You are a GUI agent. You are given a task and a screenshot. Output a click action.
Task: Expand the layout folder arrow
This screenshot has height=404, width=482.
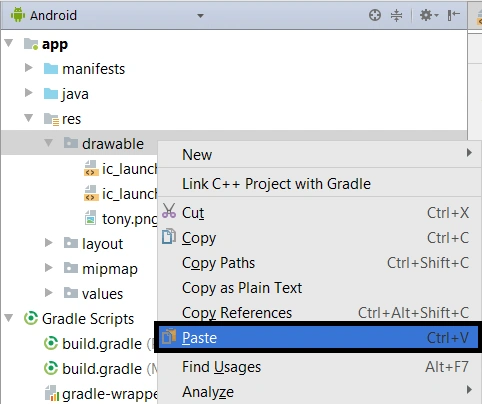[x=49, y=243]
